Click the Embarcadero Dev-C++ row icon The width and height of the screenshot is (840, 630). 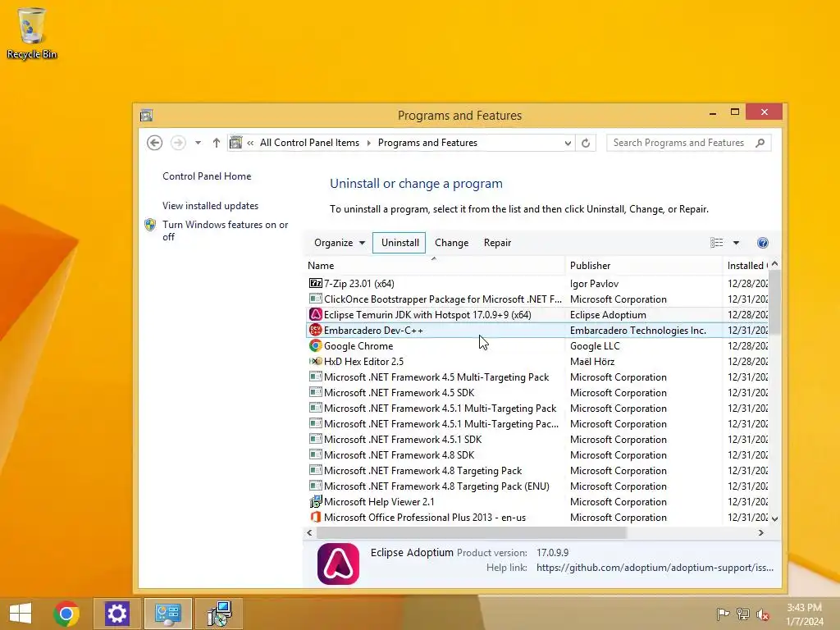(316, 330)
